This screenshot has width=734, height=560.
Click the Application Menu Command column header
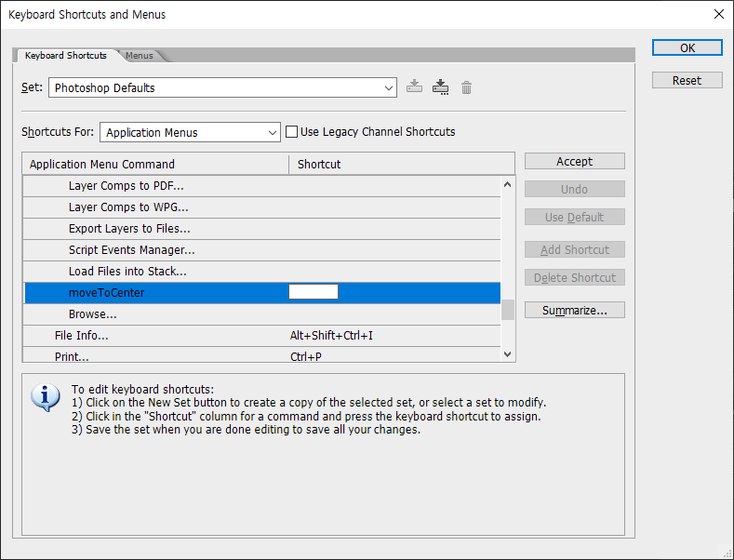coord(155,164)
